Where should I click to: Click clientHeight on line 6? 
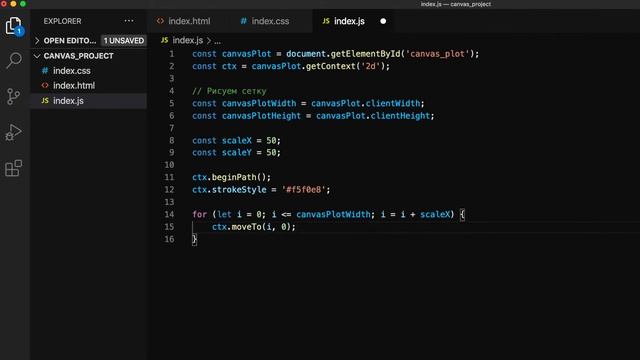pos(400,116)
